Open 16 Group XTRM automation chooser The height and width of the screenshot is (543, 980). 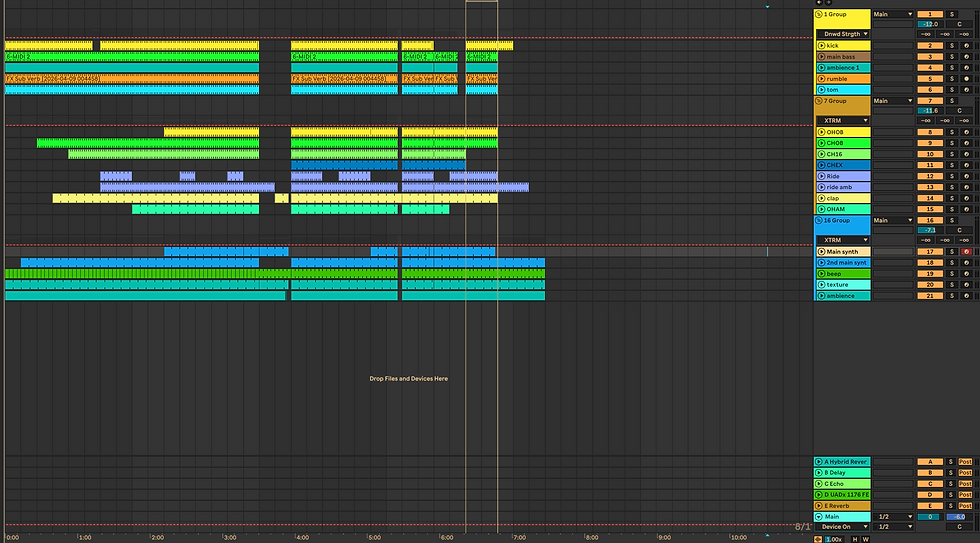tap(843, 240)
